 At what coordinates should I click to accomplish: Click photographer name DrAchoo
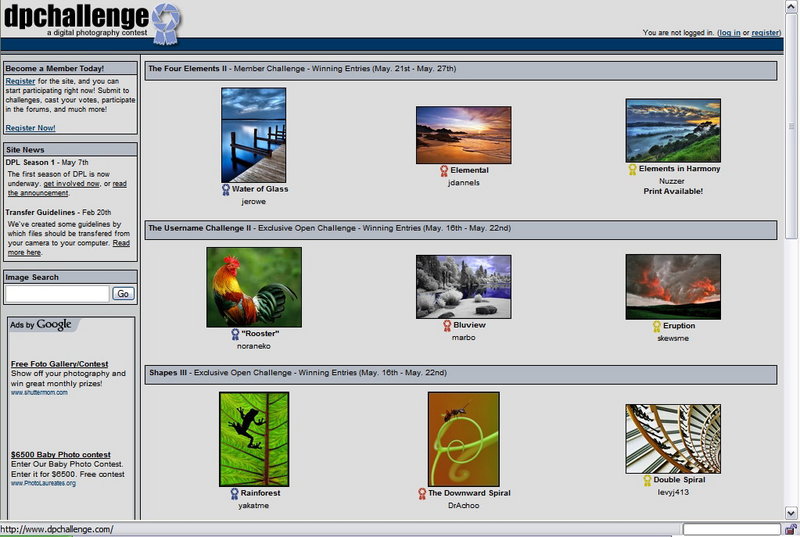[464, 506]
